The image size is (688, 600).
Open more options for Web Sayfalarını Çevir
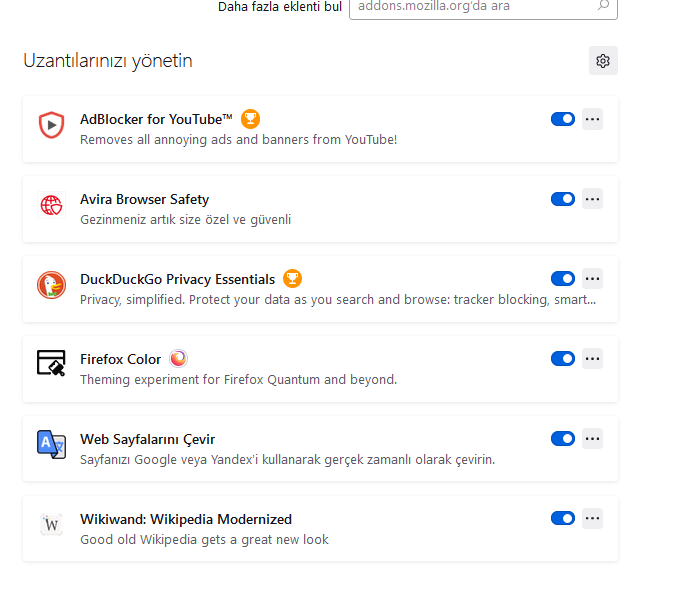tap(593, 438)
